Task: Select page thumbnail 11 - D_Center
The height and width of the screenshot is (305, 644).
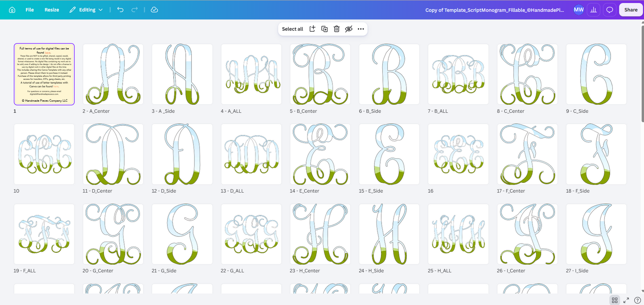Action: tap(113, 154)
